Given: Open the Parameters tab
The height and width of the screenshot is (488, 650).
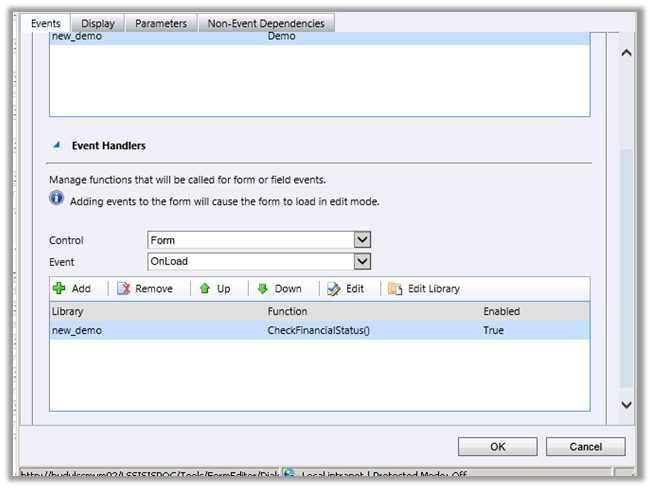Looking at the screenshot, I should click(x=160, y=23).
